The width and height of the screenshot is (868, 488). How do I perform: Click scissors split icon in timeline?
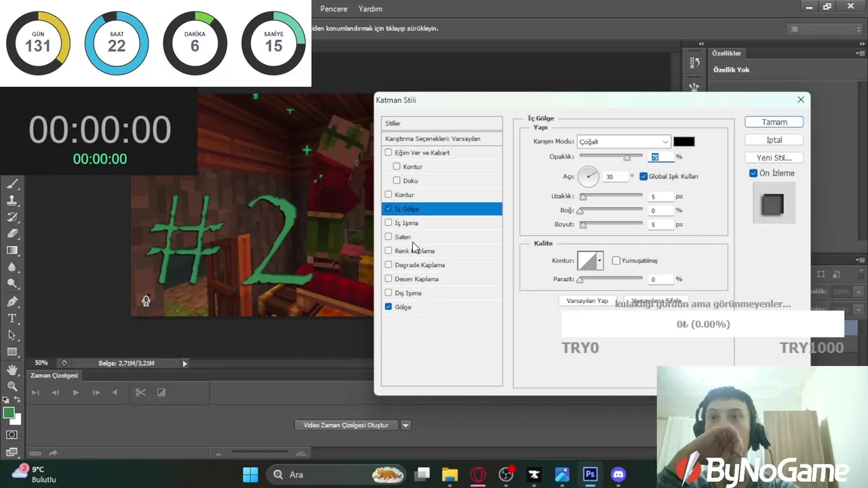click(140, 392)
